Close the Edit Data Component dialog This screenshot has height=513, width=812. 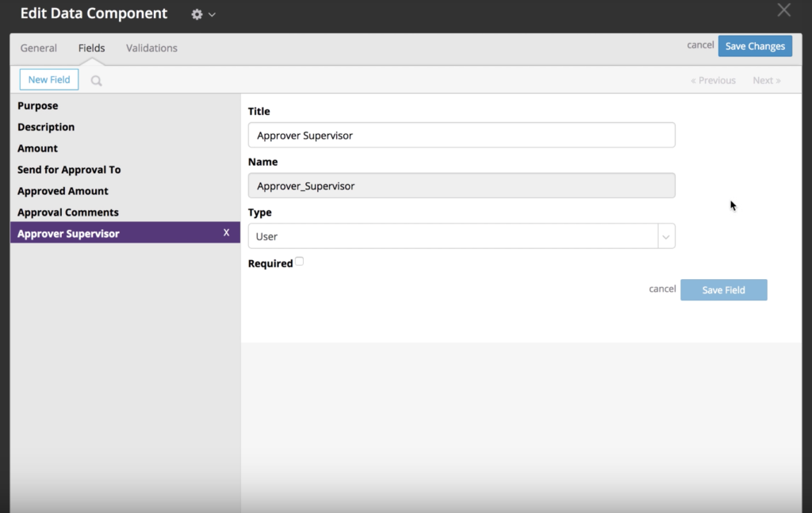pos(783,10)
